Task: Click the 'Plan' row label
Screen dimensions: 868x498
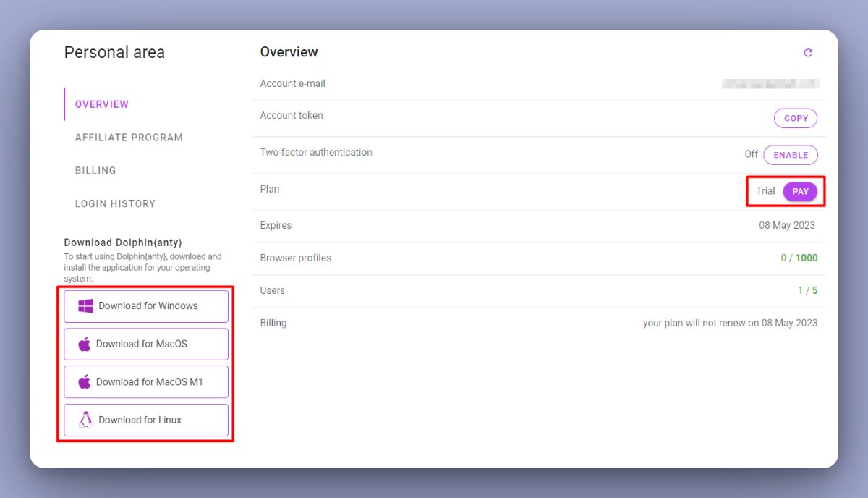Action: tap(270, 189)
